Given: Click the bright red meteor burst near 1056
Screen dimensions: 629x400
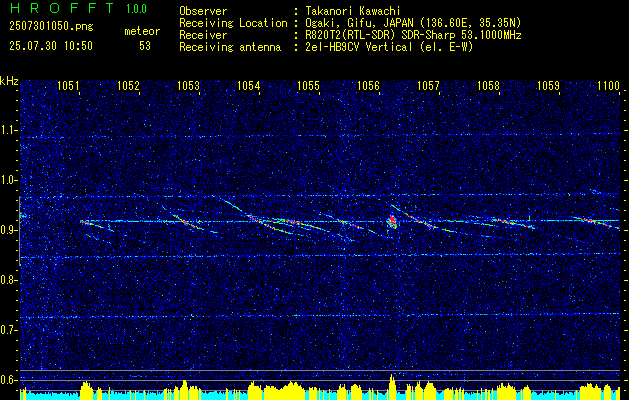Looking at the screenshot, I should point(392,221).
